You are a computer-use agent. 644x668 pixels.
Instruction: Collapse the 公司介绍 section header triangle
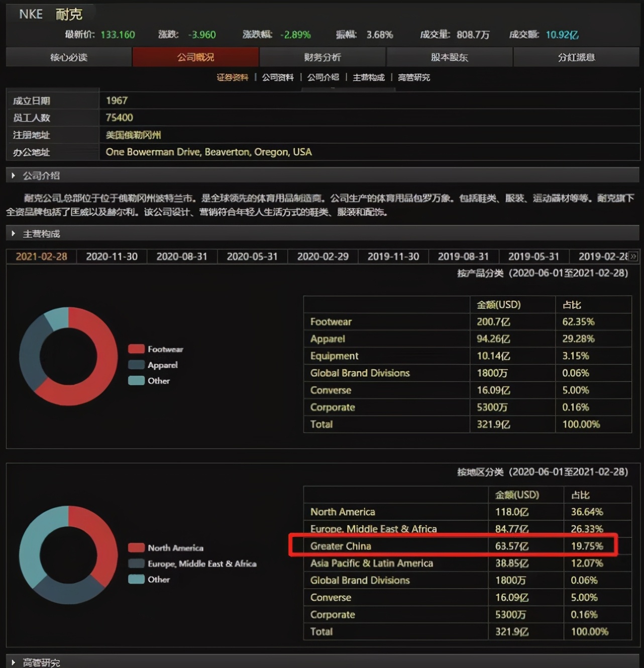pyautogui.click(x=14, y=175)
